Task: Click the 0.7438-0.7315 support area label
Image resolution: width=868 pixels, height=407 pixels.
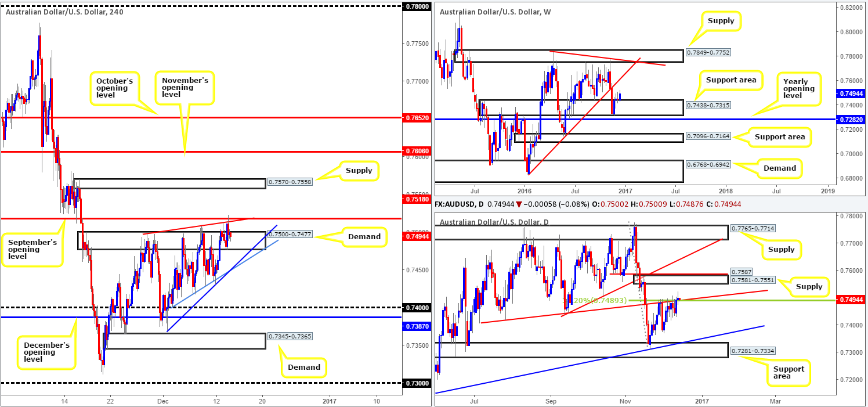Action: (710, 106)
